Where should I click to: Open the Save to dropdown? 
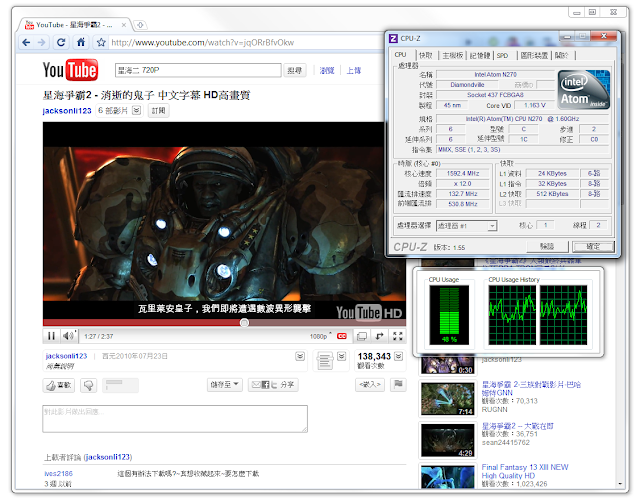coord(225,384)
